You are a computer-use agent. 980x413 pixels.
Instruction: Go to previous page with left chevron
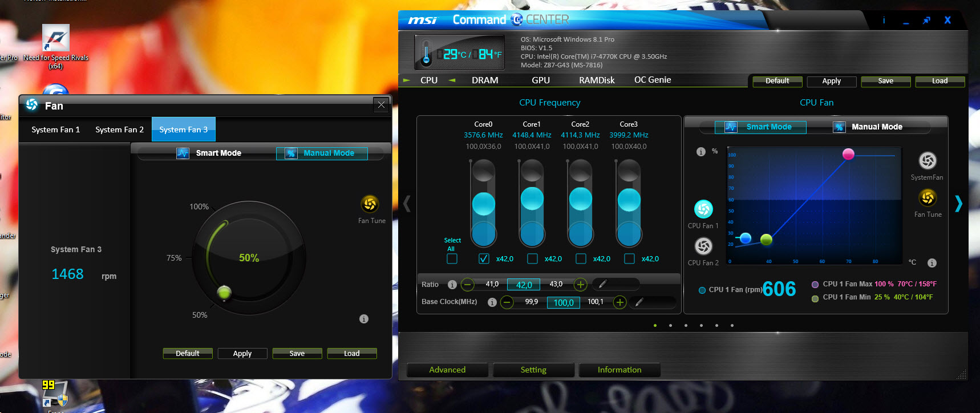[x=407, y=203]
